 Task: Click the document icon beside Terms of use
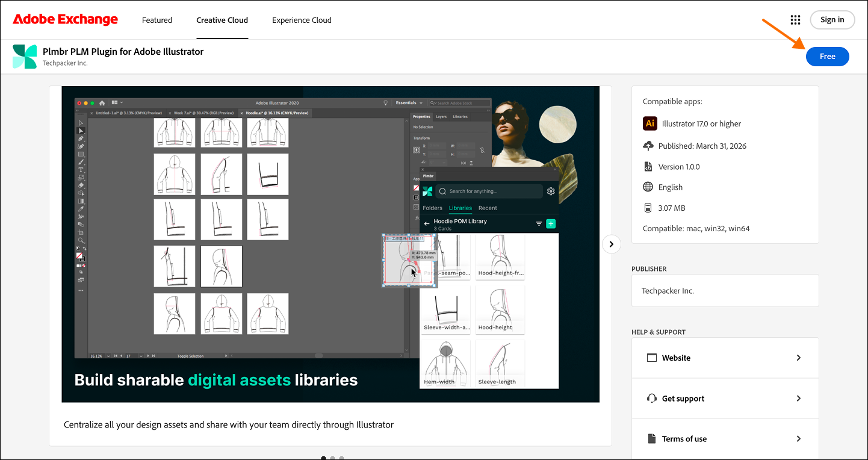pos(652,438)
